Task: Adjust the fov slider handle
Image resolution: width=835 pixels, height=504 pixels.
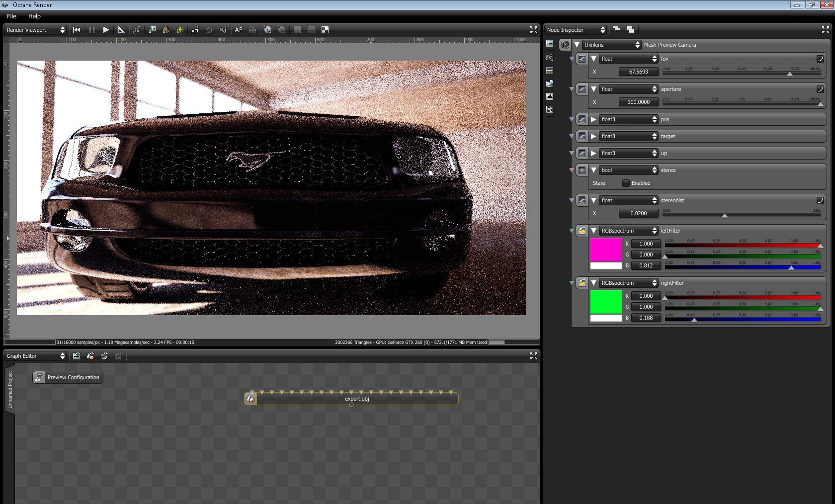Action: click(790, 74)
